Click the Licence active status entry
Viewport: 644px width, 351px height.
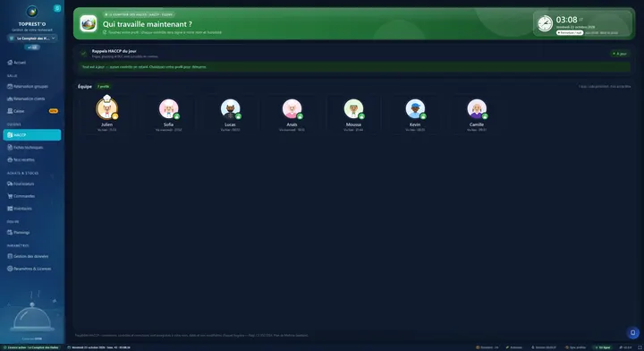[x=30, y=347]
